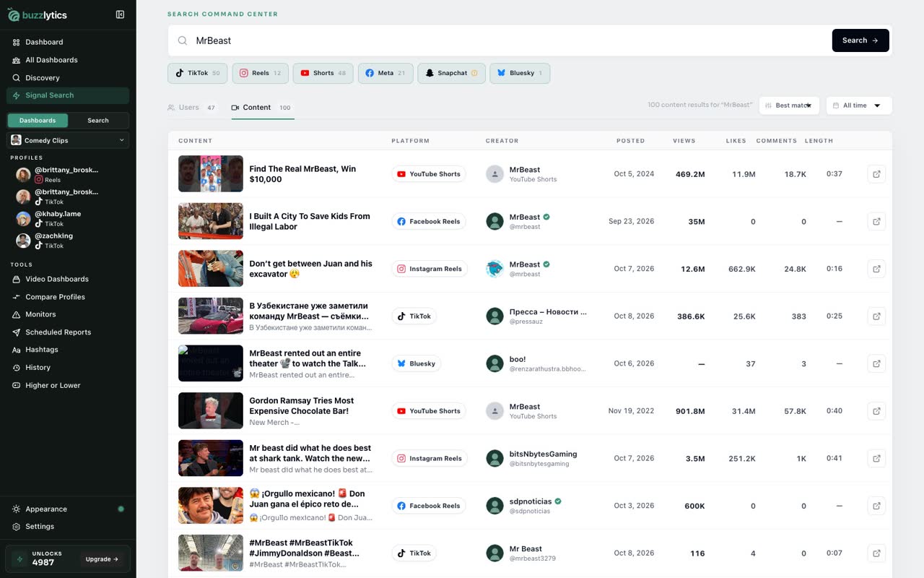
Task: Open external link for Find The Real MrBeast row
Action: (x=876, y=174)
